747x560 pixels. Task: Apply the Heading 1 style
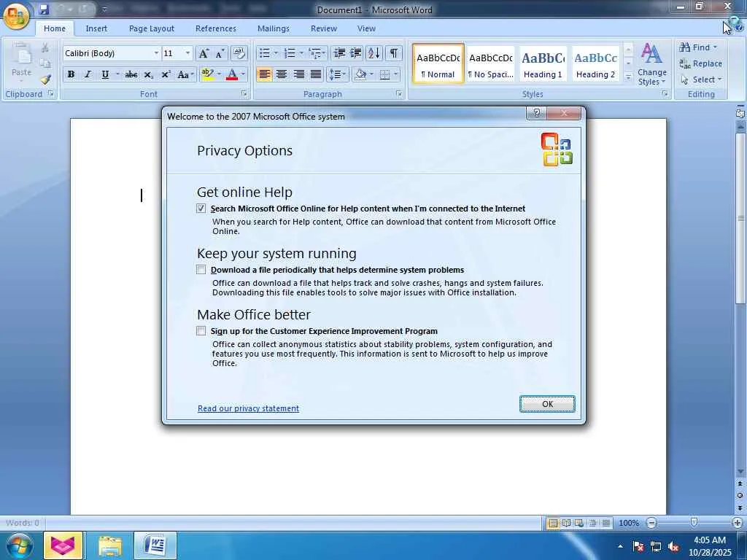pos(543,64)
